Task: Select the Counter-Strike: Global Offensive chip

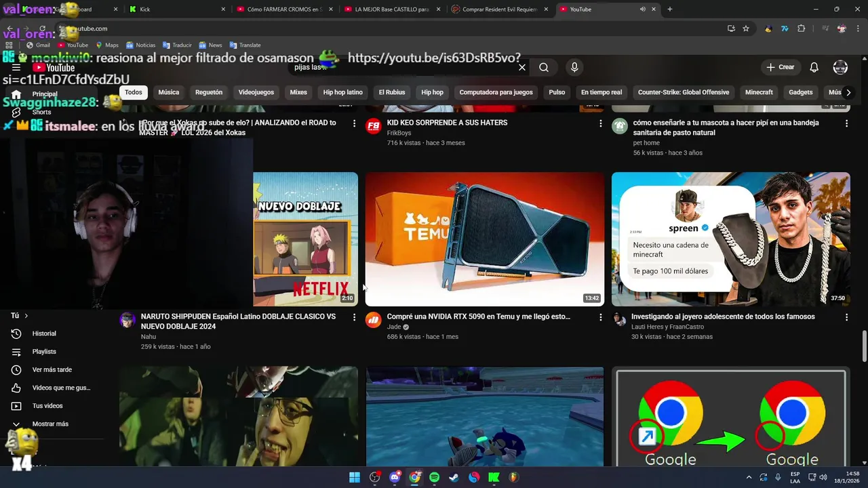Action: click(x=684, y=92)
